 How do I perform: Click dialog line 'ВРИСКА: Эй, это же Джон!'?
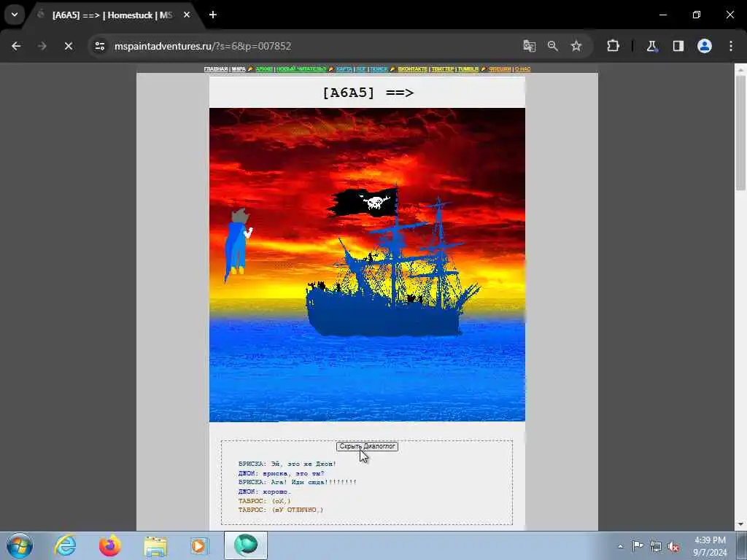tap(287, 464)
